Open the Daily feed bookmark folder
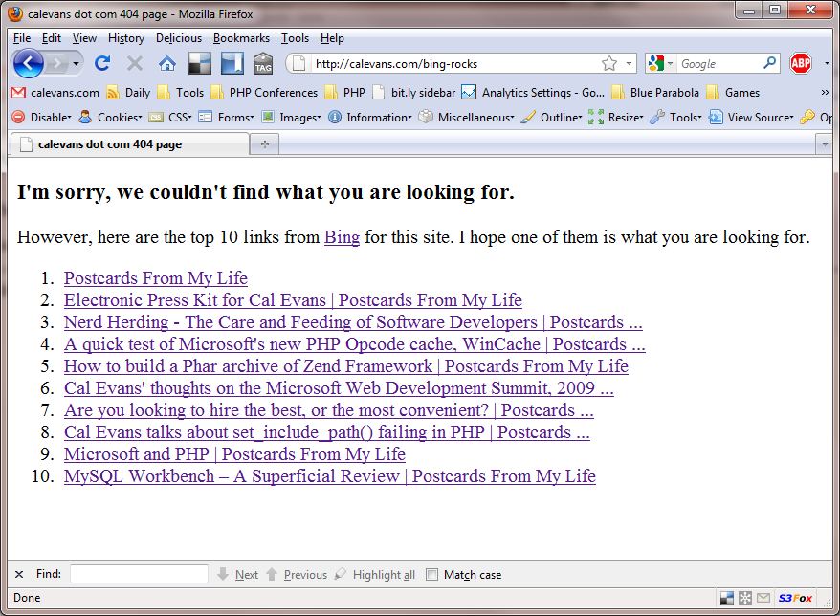This screenshot has height=616, width=840. tap(128, 93)
